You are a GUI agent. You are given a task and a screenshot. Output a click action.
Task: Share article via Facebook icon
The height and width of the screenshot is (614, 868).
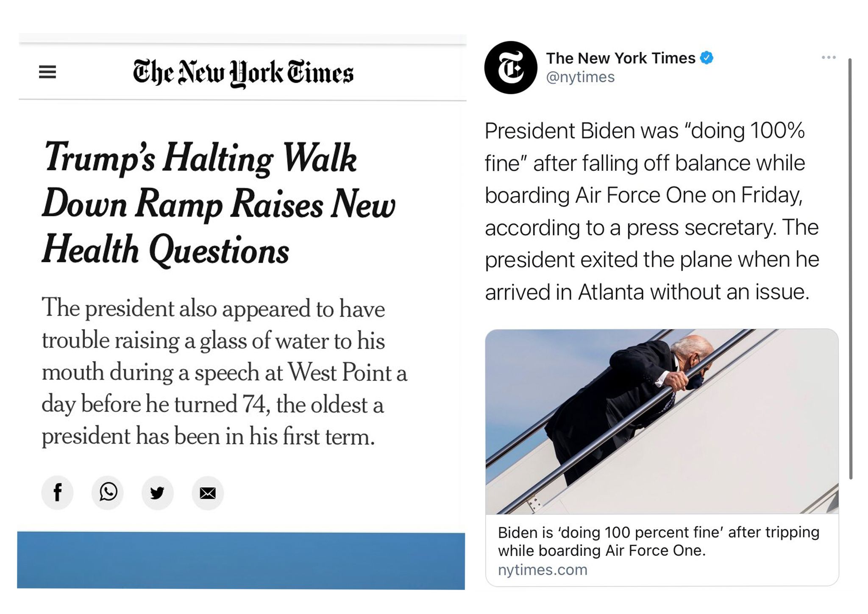pyautogui.click(x=58, y=492)
